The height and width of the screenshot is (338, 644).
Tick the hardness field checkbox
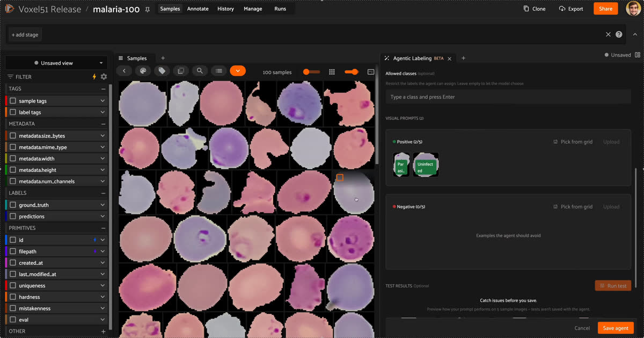tap(13, 297)
